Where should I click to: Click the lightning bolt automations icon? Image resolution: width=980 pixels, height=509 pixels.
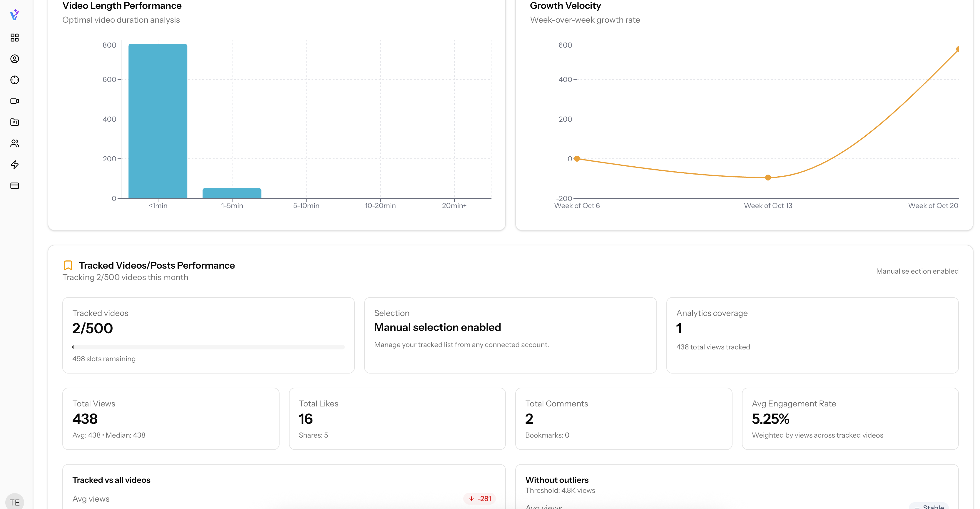click(14, 164)
